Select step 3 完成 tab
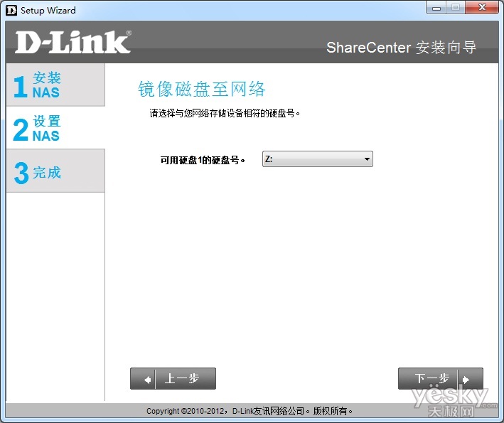This screenshot has width=504, height=423. pyautogui.click(x=55, y=171)
